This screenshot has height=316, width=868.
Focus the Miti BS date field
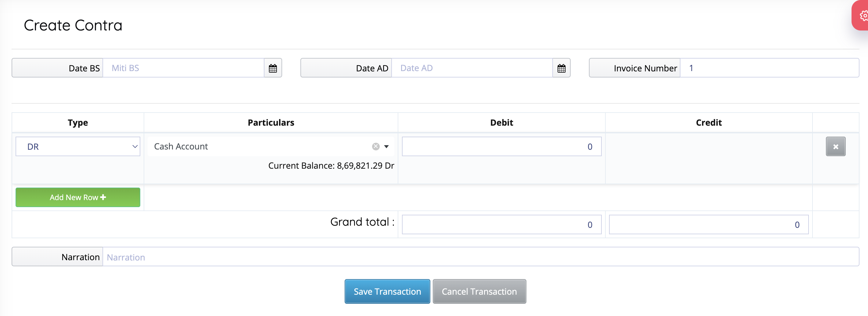(183, 68)
